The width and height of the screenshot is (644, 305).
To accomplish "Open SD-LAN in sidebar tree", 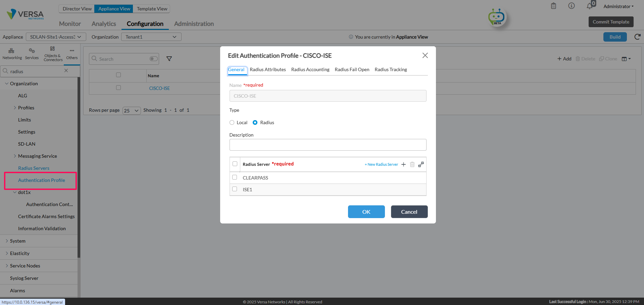I will pyautogui.click(x=27, y=144).
